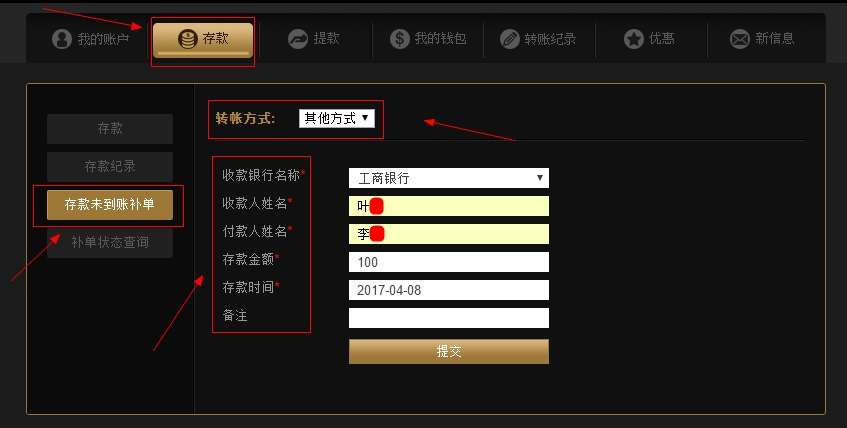This screenshot has width=847, height=428.
Task: Open 存款纪录 in the left sidebar
Action: click(x=110, y=166)
